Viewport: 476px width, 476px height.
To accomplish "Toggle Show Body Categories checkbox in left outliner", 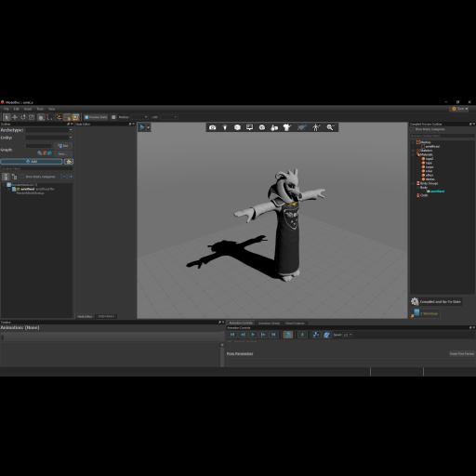I will point(22,177).
